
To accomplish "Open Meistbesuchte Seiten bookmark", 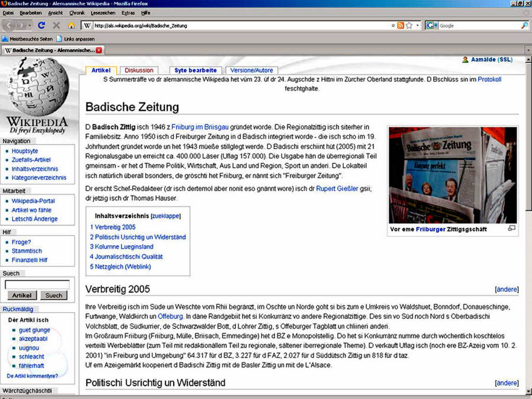I will click(x=28, y=39).
